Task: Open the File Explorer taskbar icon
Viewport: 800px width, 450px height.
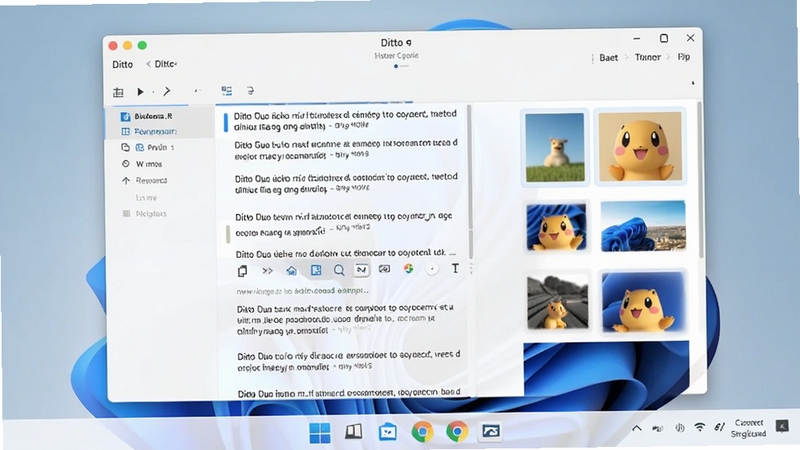Action: (x=388, y=432)
